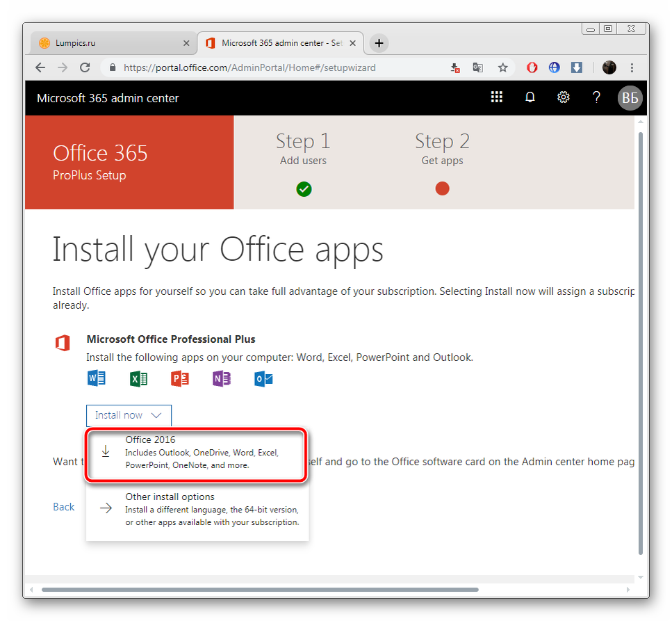Click Step 1 Add users
This screenshot has height=621, width=672.
[303, 148]
